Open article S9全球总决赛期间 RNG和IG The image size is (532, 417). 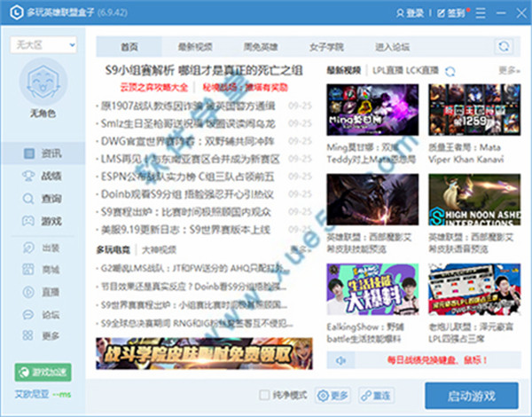pos(196,323)
